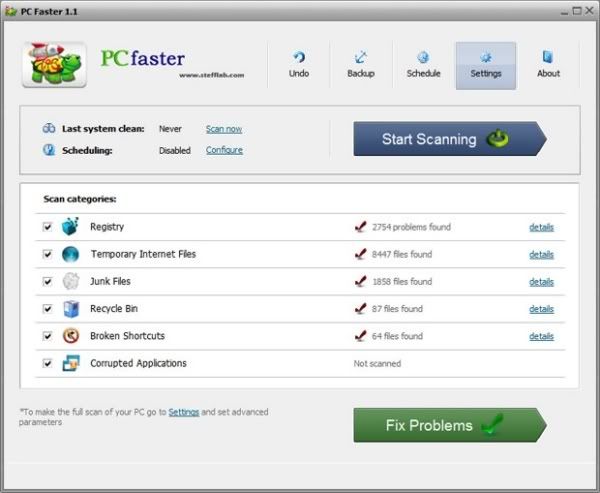Screen dimensions: 600x493
Task: Click the 'Not scanned' status text
Action: (x=377, y=364)
